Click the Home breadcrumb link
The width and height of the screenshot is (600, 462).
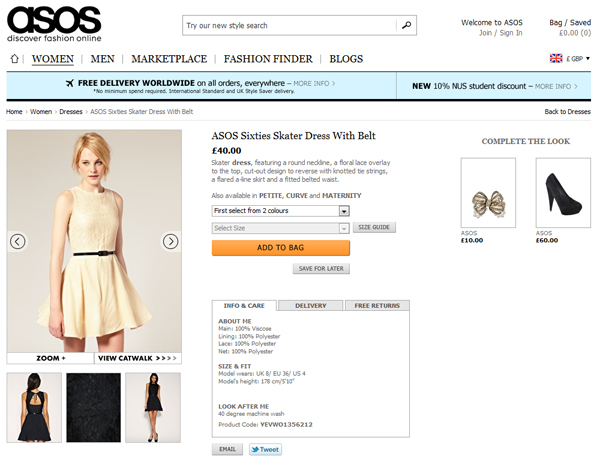click(x=14, y=112)
